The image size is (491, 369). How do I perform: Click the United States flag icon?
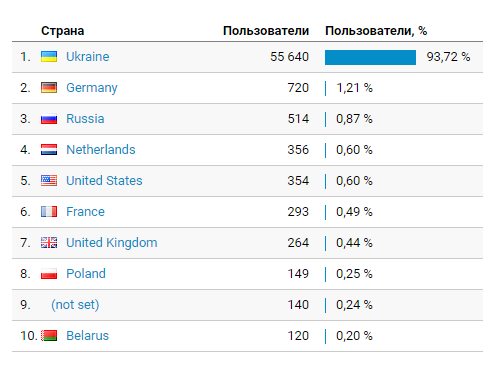click(x=49, y=181)
